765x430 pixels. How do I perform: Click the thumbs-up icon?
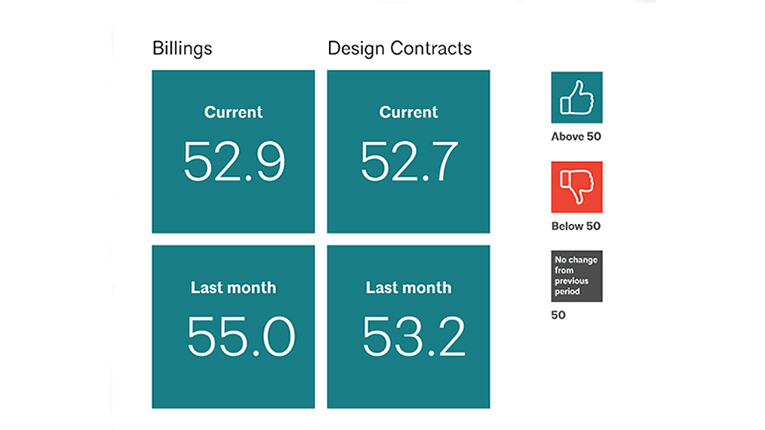pos(577,97)
